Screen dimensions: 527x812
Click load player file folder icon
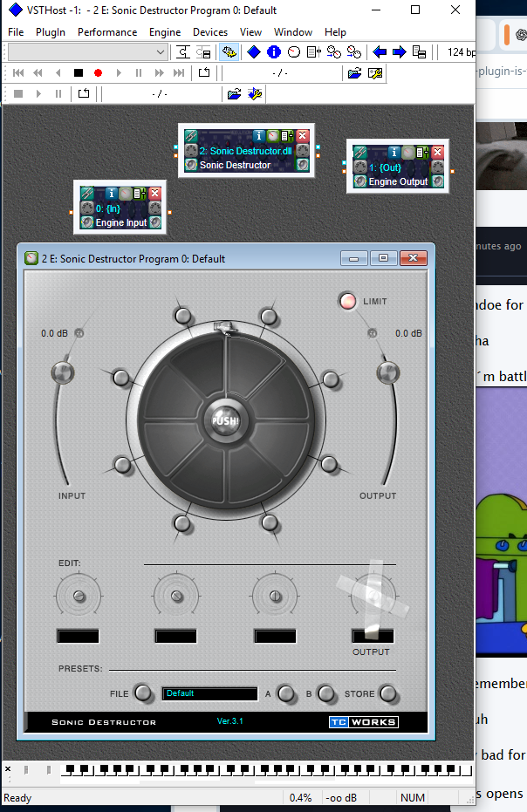coord(354,73)
